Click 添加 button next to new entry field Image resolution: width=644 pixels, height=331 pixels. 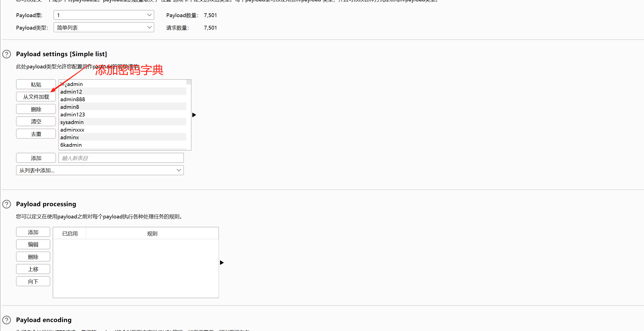click(x=36, y=158)
